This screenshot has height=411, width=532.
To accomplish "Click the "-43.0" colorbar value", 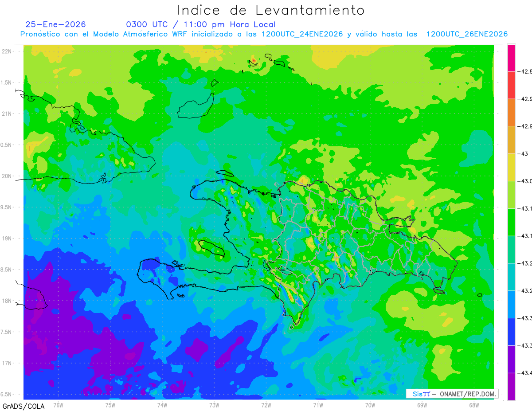I will (525, 181).
